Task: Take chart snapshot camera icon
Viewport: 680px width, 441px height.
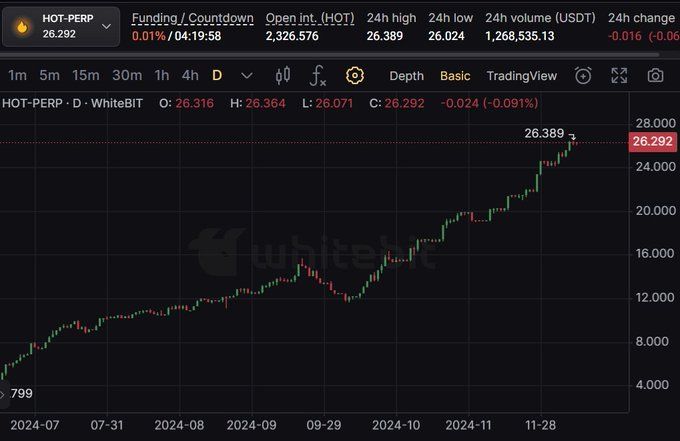Action: (655, 75)
